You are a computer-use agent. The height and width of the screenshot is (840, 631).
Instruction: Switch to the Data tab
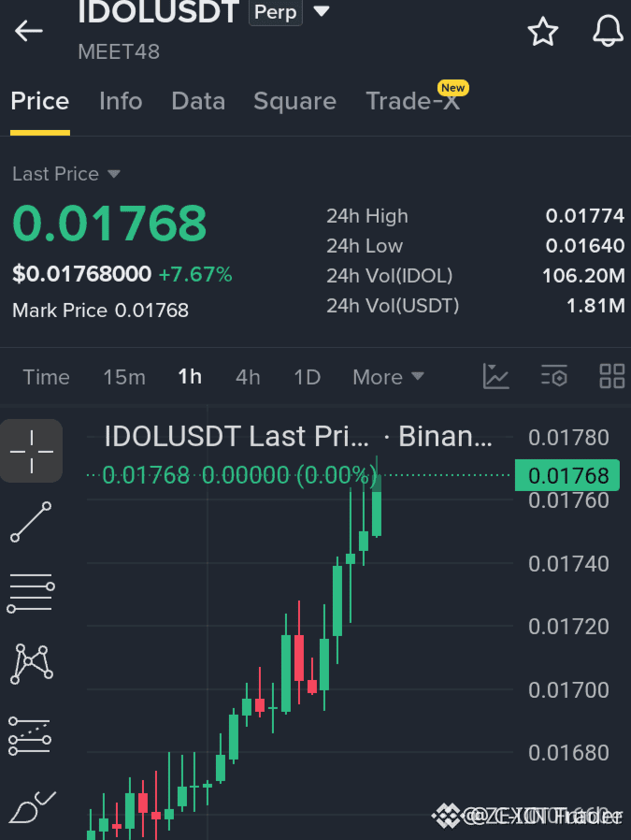click(x=198, y=101)
